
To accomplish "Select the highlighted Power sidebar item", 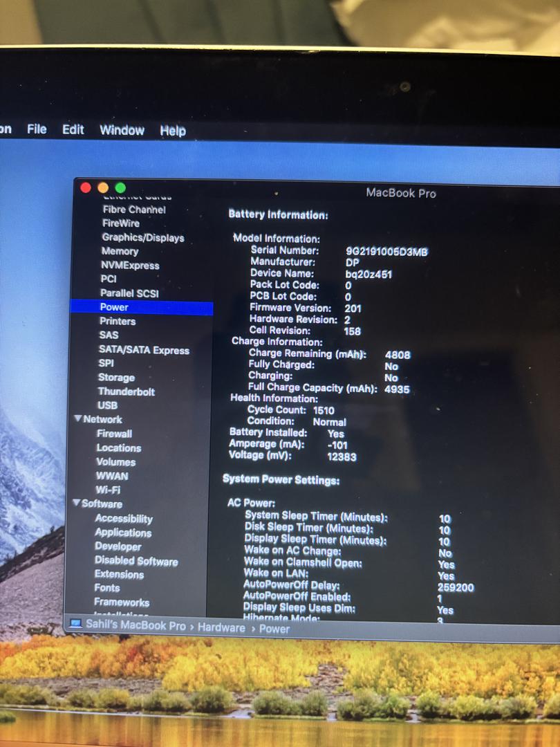I will [x=142, y=307].
